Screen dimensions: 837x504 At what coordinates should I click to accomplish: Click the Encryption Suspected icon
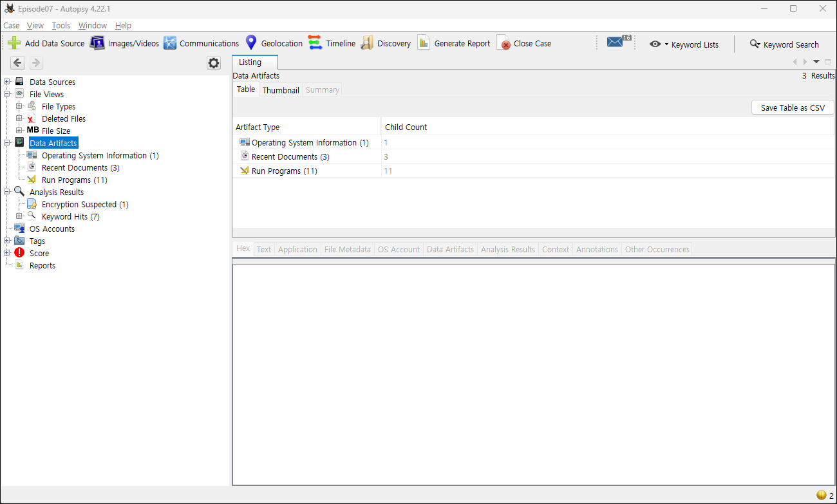pyautogui.click(x=32, y=204)
